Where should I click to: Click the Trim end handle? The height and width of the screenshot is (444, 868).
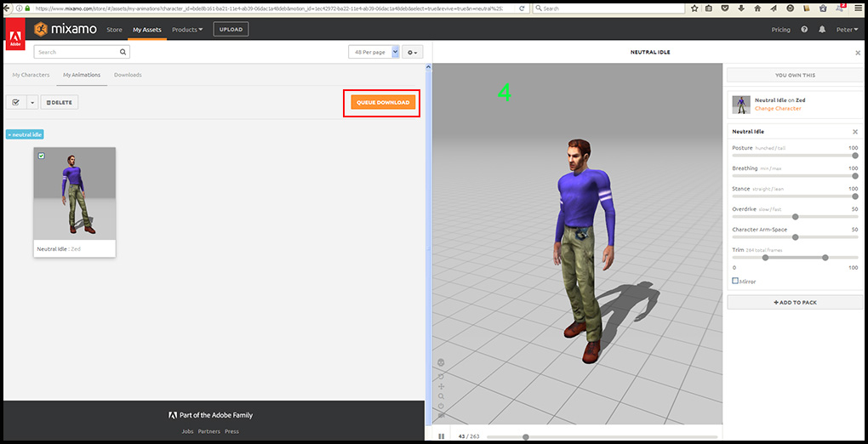tap(825, 258)
